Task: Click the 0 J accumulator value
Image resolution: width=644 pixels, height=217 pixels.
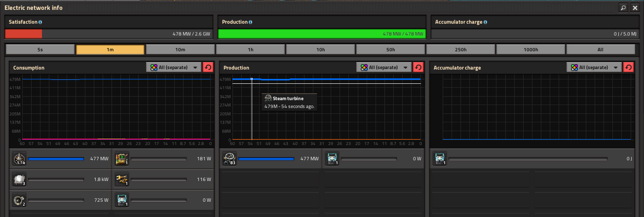Action: click(629, 159)
